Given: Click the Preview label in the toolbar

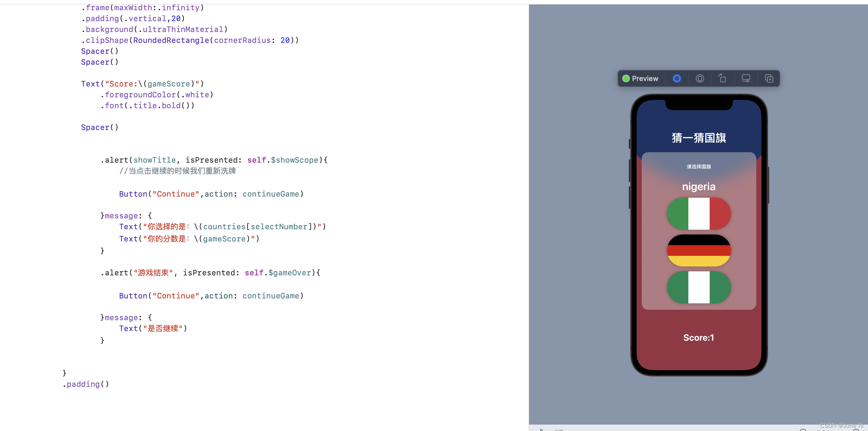Looking at the screenshot, I should (645, 78).
